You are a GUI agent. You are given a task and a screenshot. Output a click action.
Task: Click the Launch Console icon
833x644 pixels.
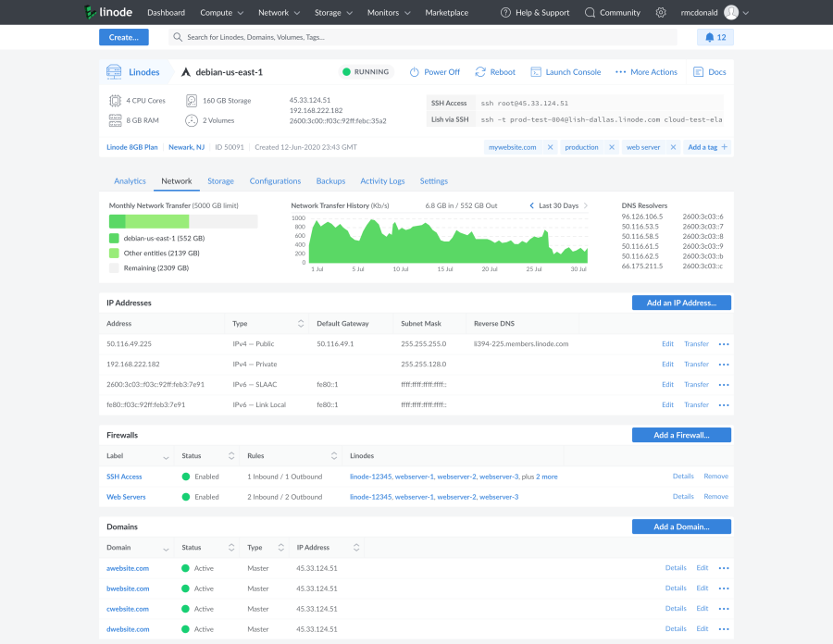(x=536, y=71)
